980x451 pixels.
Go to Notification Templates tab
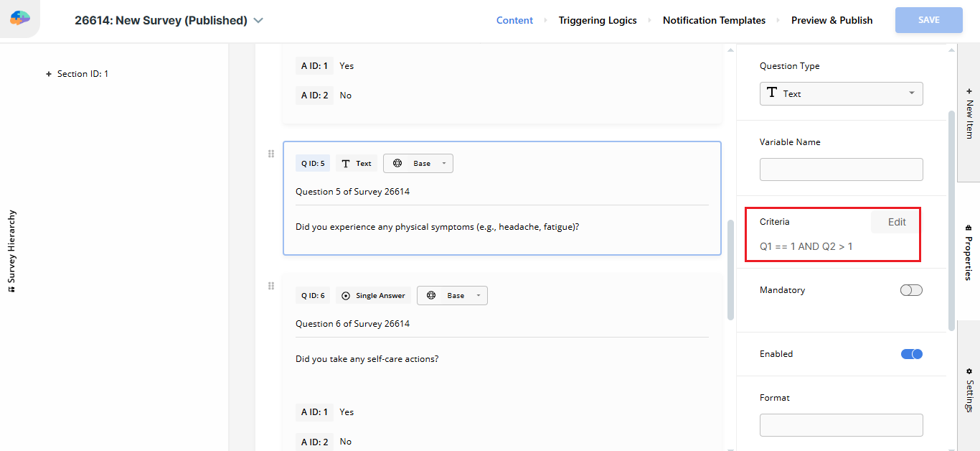(x=714, y=21)
